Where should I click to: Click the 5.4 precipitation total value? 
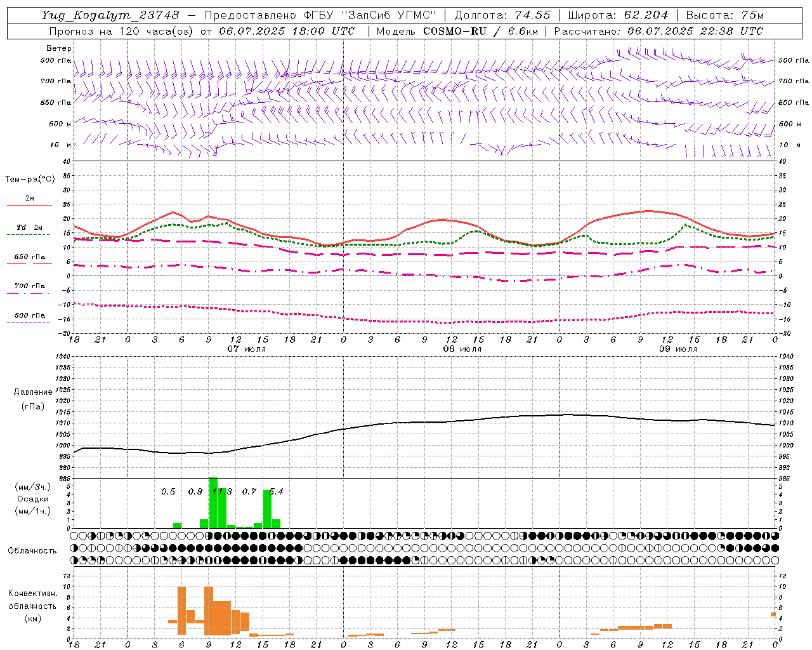pos(276,491)
